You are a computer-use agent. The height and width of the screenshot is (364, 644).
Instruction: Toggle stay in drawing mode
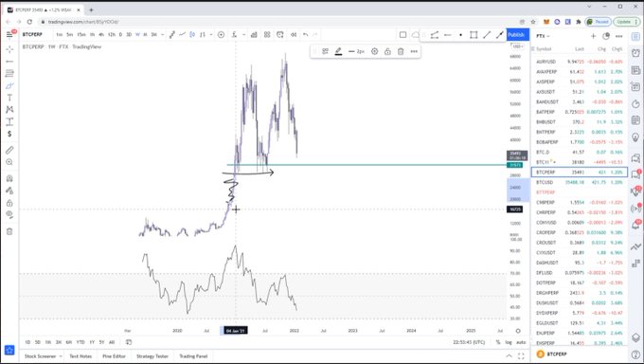[9, 191]
